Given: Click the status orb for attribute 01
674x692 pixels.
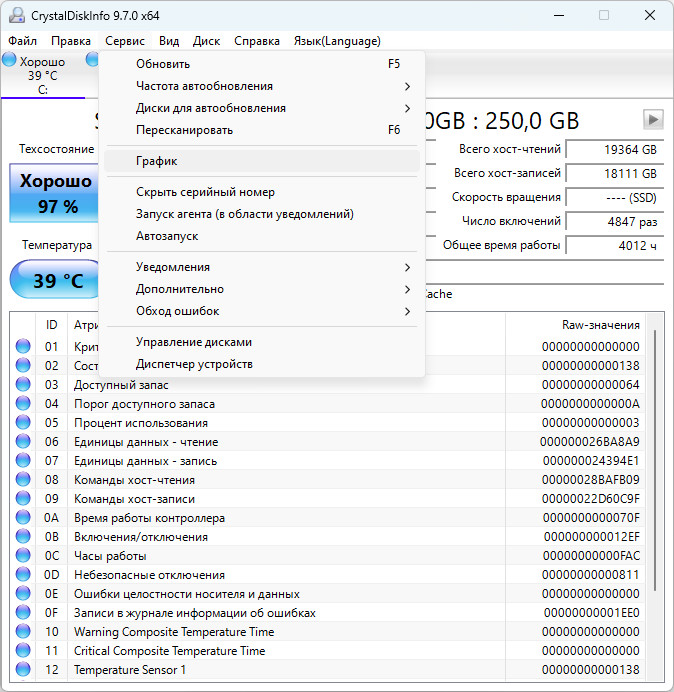Looking at the screenshot, I should click(23, 346).
